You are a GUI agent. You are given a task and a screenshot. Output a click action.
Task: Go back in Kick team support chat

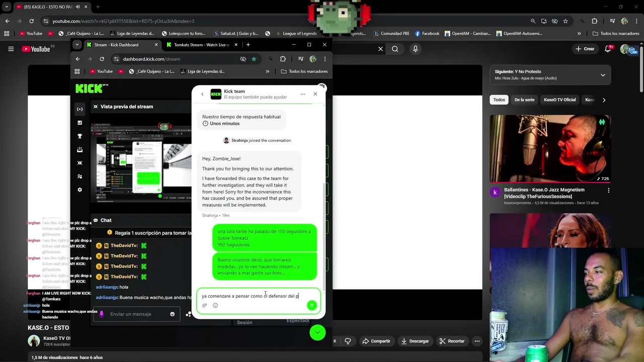pyautogui.click(x=202, y=94)
